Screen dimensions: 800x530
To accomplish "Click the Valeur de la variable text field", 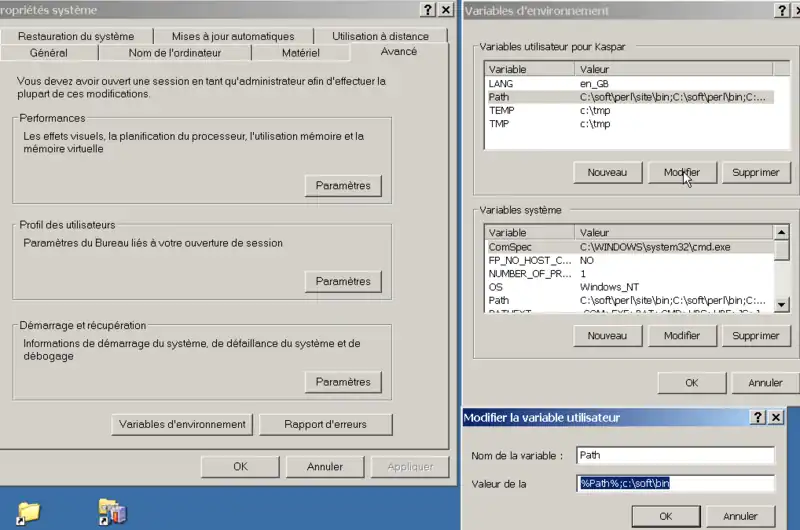I will point(676,484).
